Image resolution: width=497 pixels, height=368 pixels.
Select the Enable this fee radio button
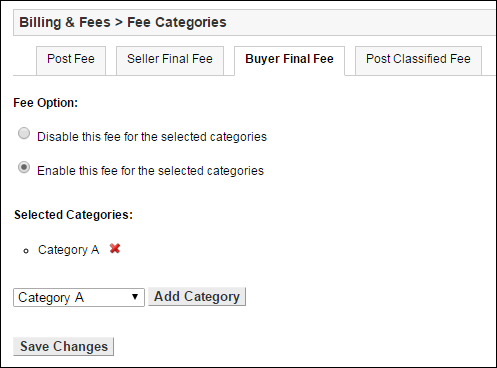(x=24, y=167)
